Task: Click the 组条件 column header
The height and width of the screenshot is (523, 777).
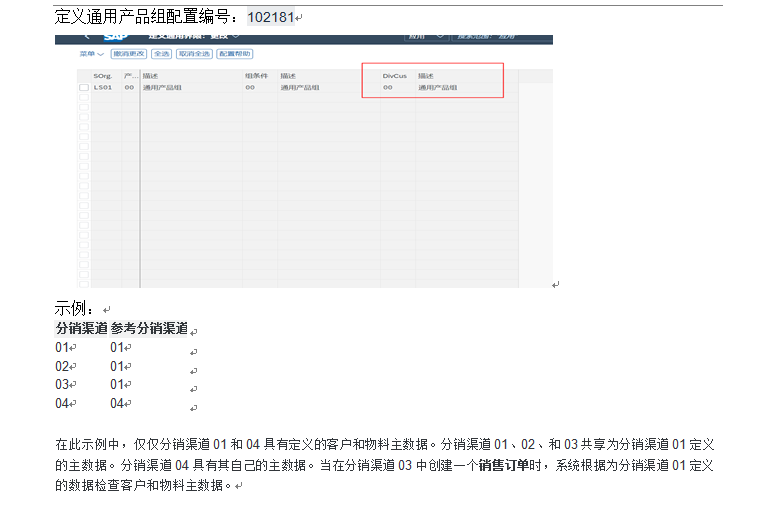Action: click(x=256, y=76)
